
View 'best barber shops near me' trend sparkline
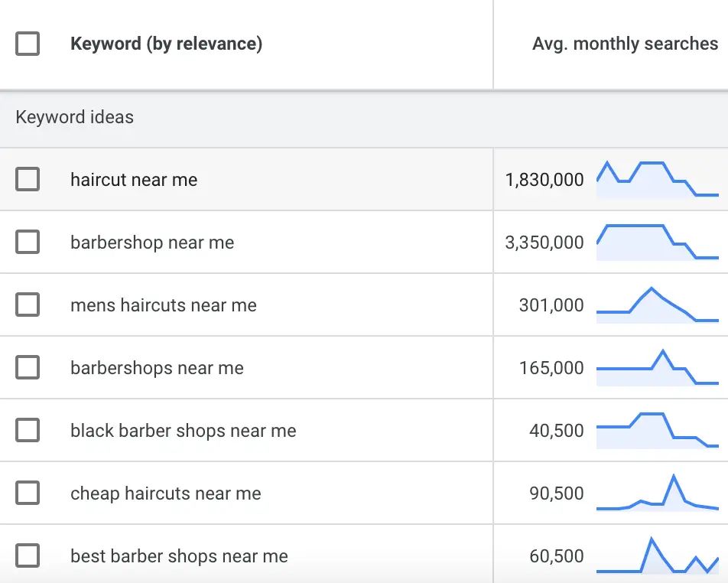(658, 555)
